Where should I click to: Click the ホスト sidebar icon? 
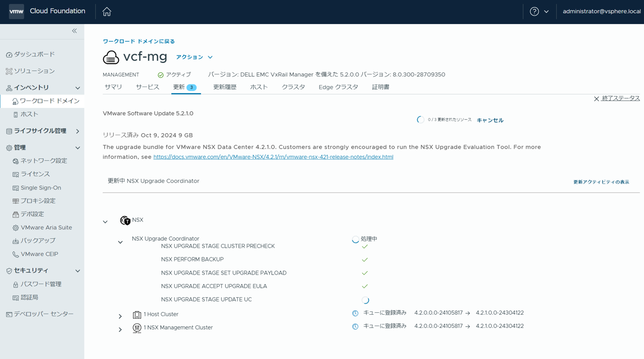click(x=16, y=115)
